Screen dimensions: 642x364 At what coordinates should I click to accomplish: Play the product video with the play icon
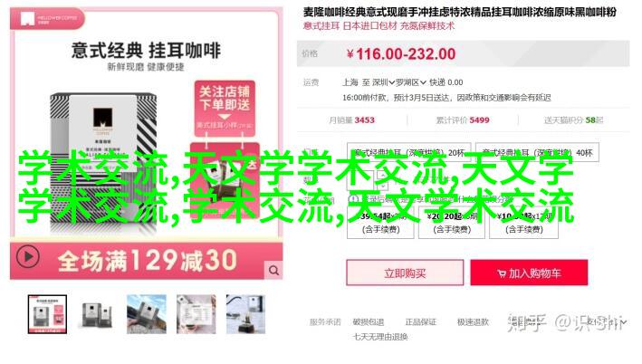click(28, 257)
